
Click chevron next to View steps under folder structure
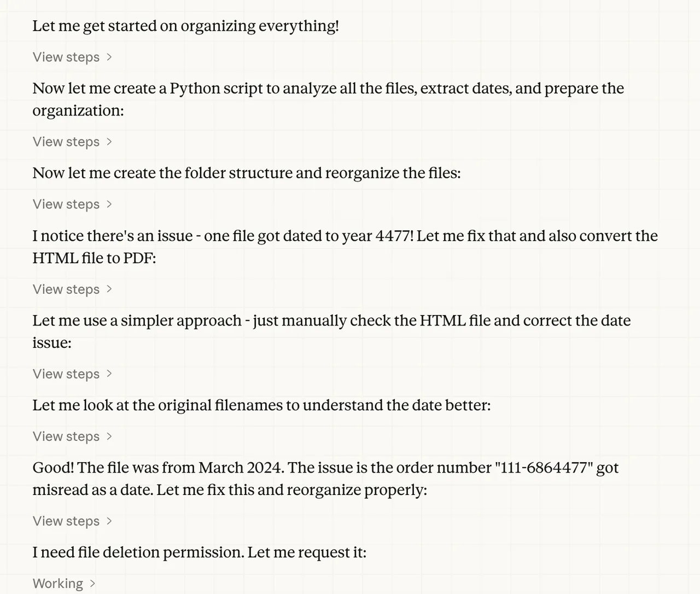(x=109, y=204)
